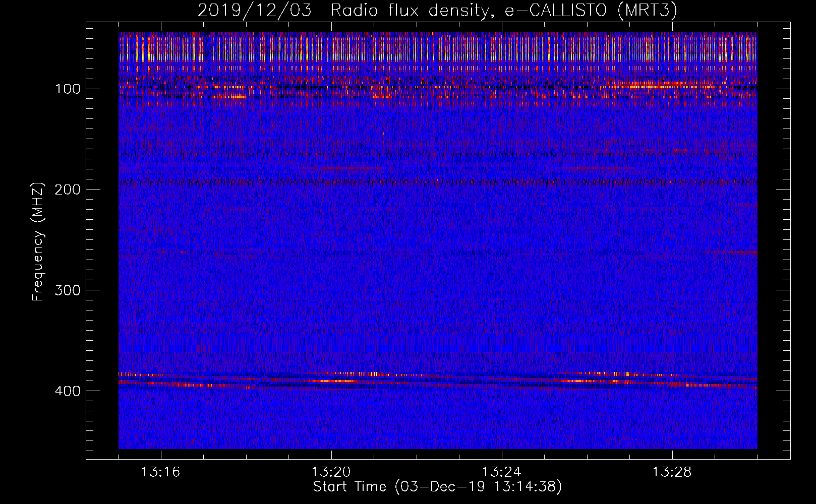Select the 200 frequency tick label
The height and width of the screenshot is (504, 816).
(x=68, y=190)
